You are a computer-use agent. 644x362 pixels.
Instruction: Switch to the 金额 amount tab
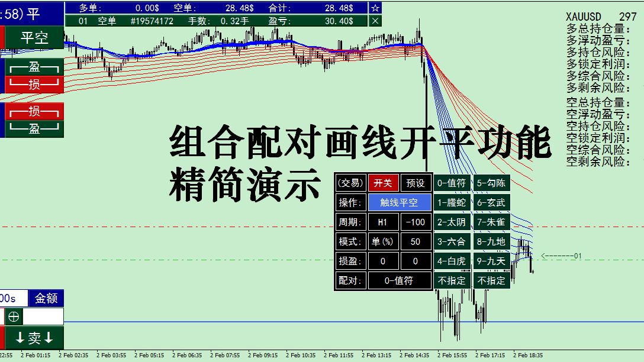pos(46,298)
